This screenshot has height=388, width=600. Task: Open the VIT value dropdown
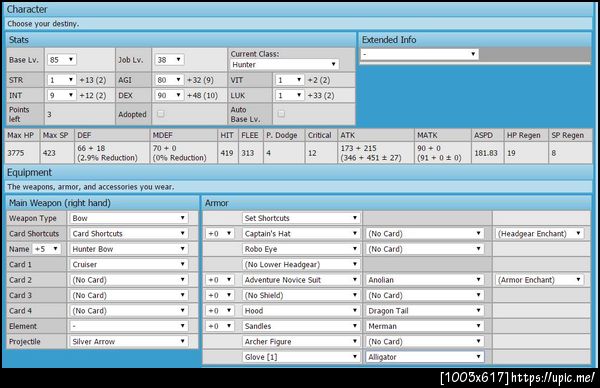[x=289, y=80]
